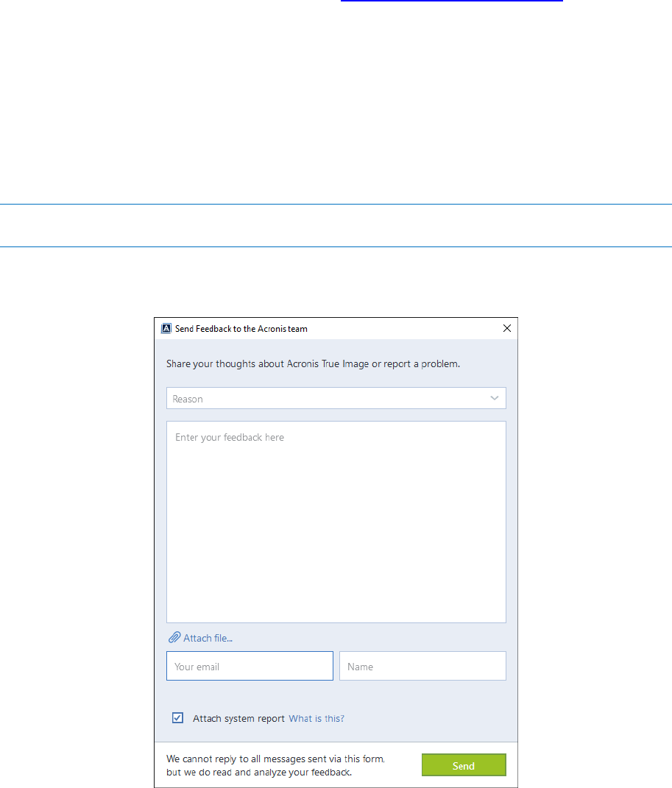
Task: Click 'Share your thoughts about Acronis True Image' text
Action: point(267,364)
